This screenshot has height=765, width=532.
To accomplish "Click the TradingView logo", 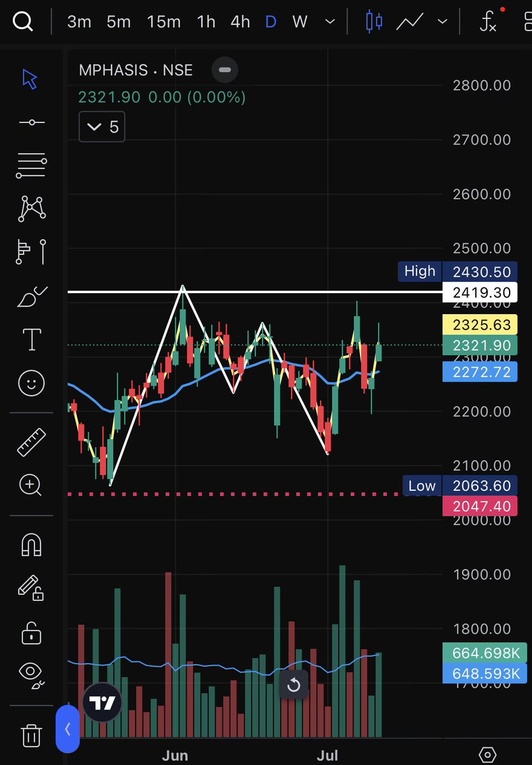I will point(102,702).
